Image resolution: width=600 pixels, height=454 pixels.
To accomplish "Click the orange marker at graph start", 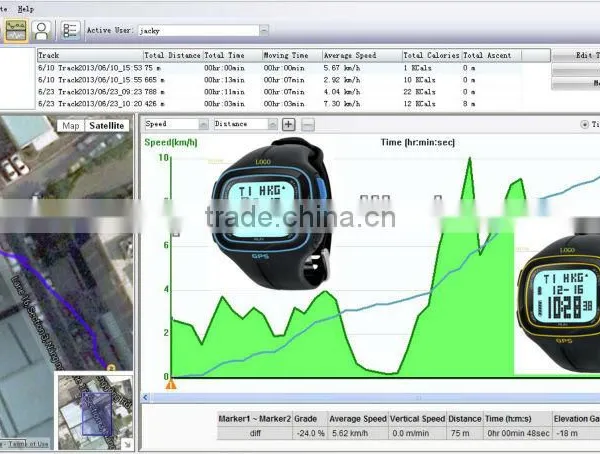I will tap(171, 384).
